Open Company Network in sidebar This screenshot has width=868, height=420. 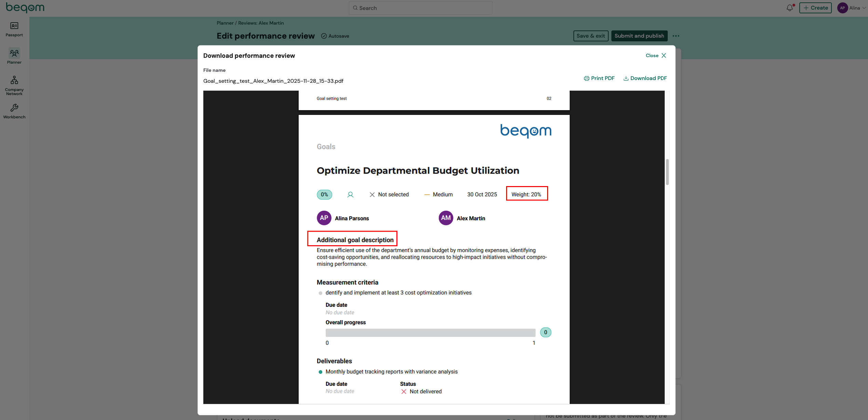[14, 80]
